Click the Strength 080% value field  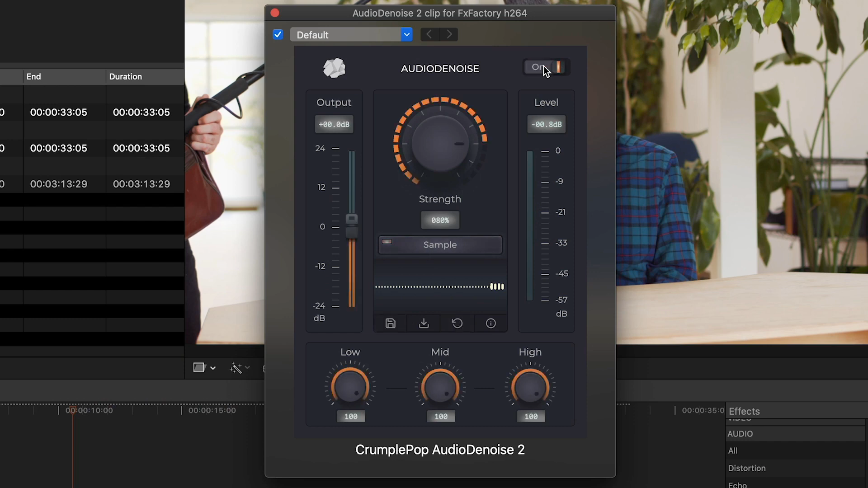[x=440, y=221]
